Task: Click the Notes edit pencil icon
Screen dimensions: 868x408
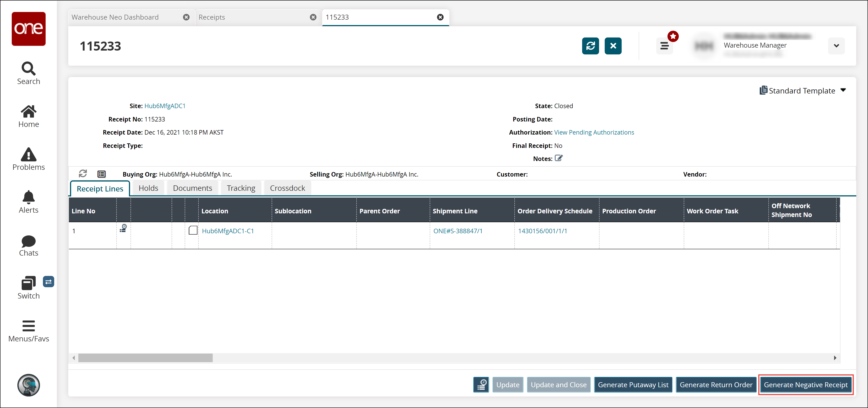Action: pos(558,158)
